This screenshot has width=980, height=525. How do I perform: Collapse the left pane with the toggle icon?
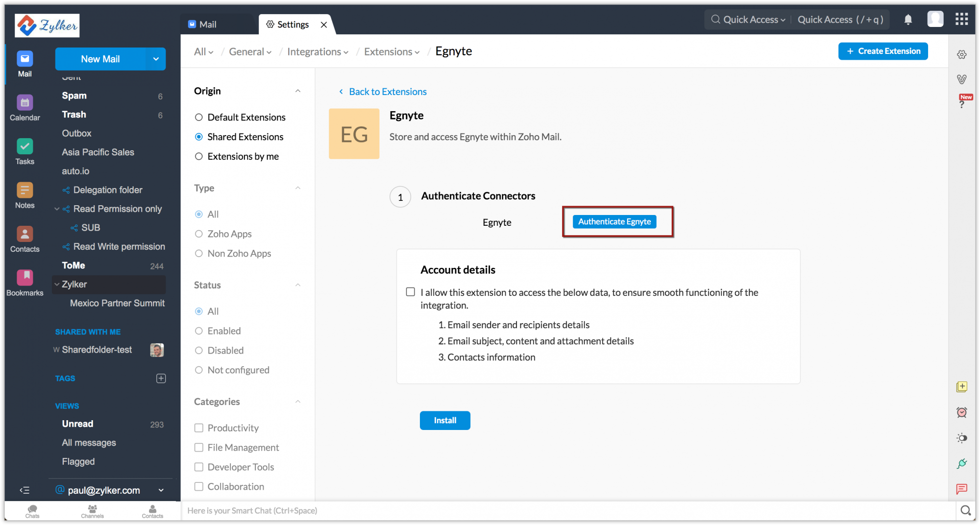[24, 490]
